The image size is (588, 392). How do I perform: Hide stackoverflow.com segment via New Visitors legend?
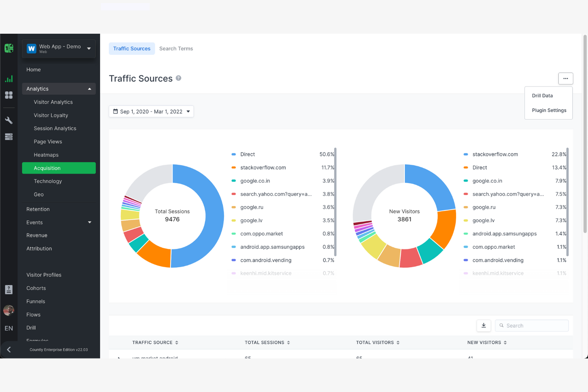(x=495, y=154)
